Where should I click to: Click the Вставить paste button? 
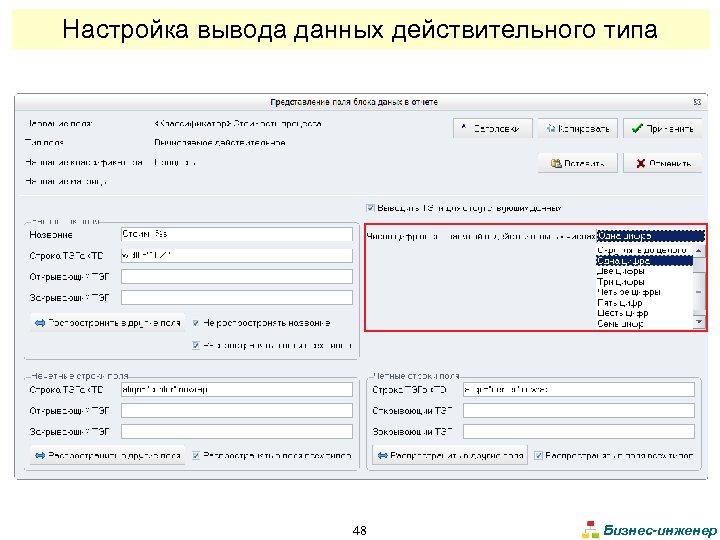click(x=578, y=163)
